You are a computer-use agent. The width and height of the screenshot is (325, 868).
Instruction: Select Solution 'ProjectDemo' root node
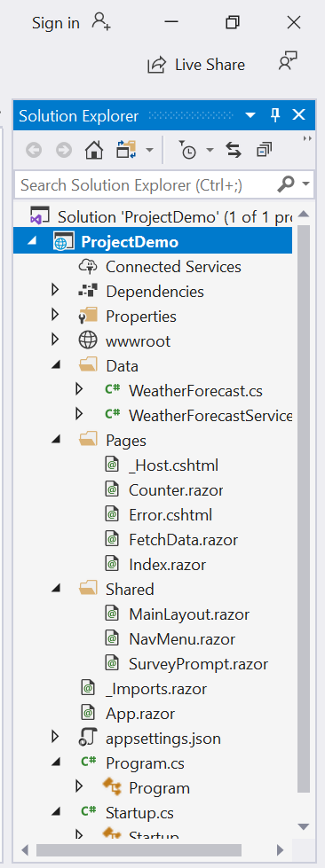tap(161, 217)
